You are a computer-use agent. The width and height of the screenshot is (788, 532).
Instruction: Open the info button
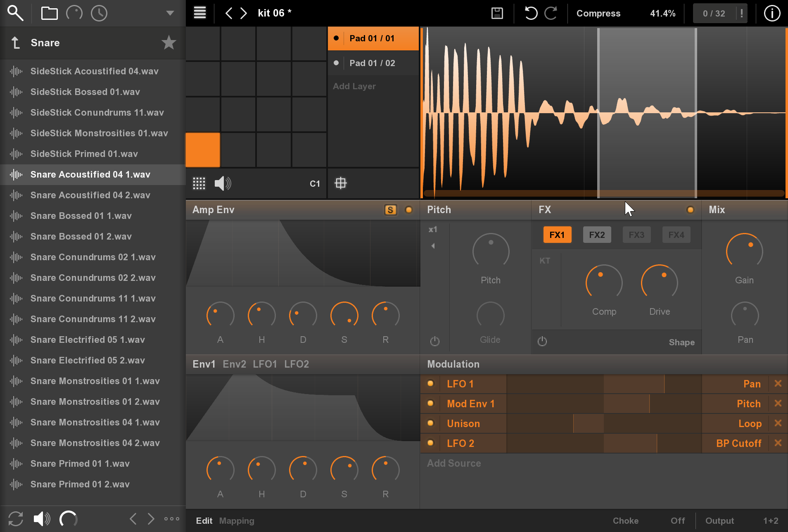click(772, 13)
